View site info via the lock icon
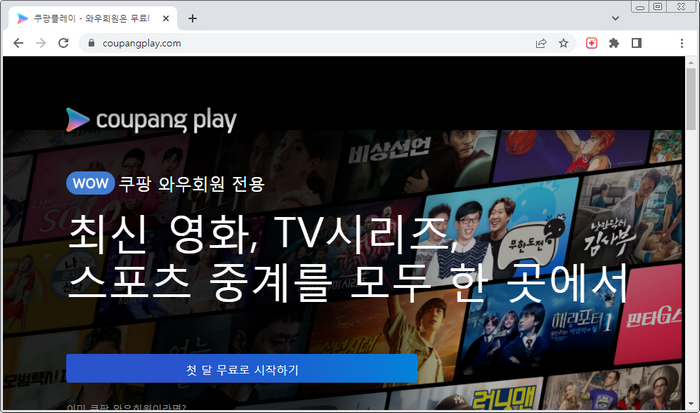 click(x=91, y=43)
